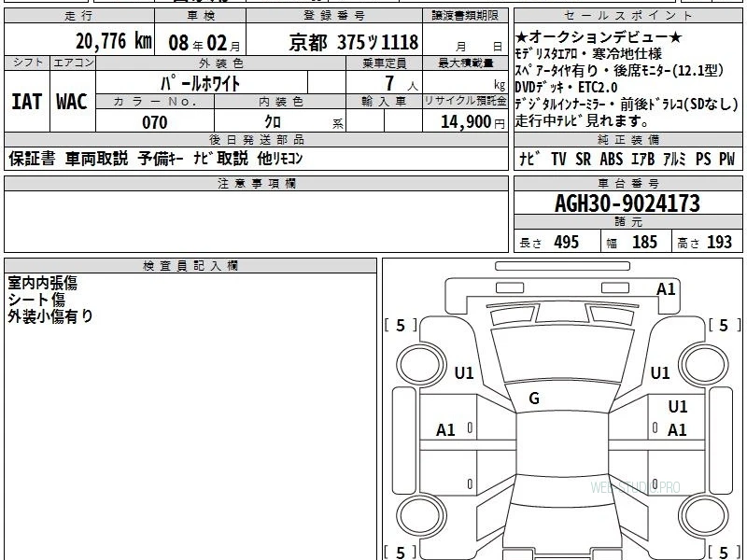Click the A1 mark on the right door
747x560 pixels.
pos(677,430)
